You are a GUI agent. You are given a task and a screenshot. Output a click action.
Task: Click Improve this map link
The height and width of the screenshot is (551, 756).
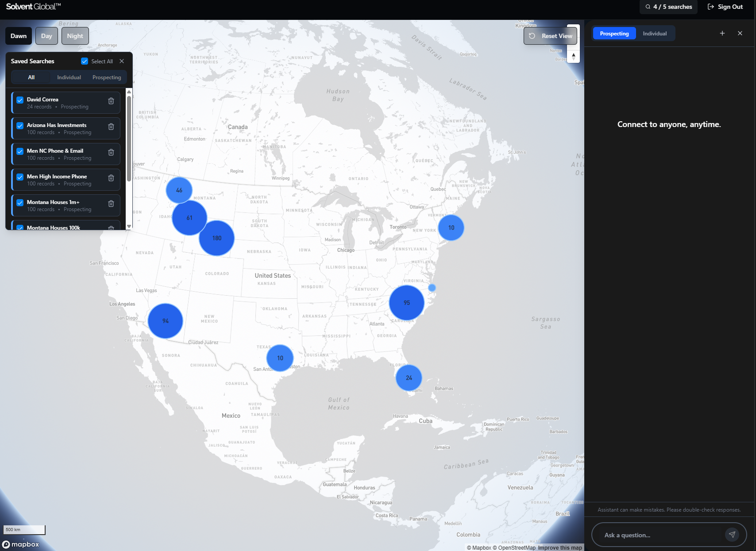pyautogui.click(x=560, y=547)
